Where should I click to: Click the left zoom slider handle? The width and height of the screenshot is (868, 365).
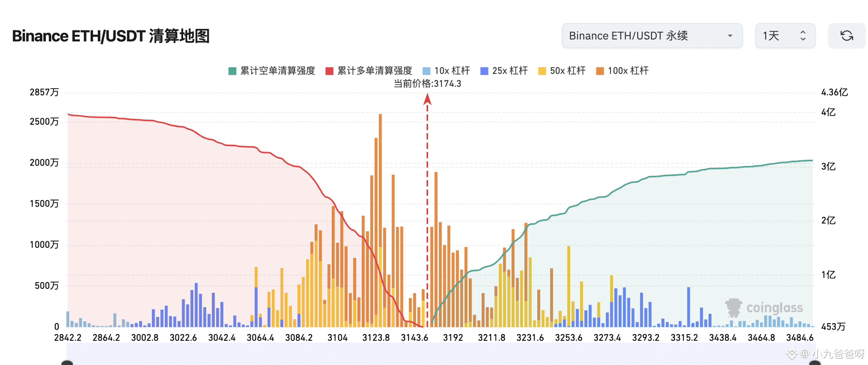pos(67,363)
